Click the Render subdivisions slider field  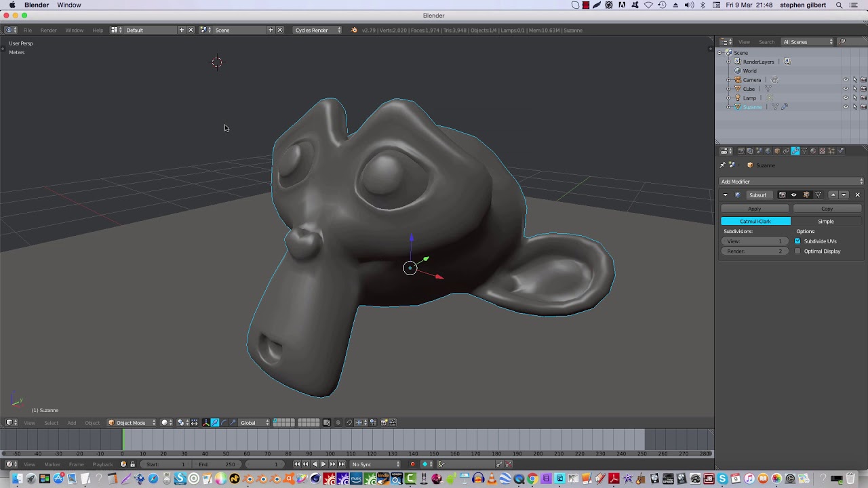coord(755,251)
